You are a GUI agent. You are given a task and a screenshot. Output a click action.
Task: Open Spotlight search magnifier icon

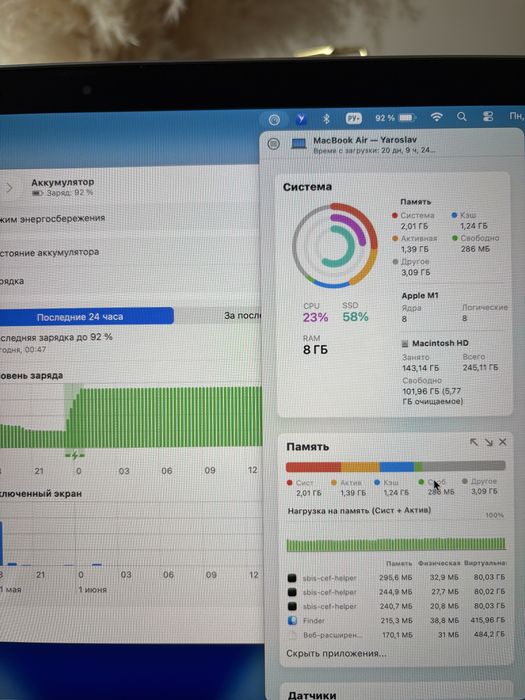(x=462, y=117)
